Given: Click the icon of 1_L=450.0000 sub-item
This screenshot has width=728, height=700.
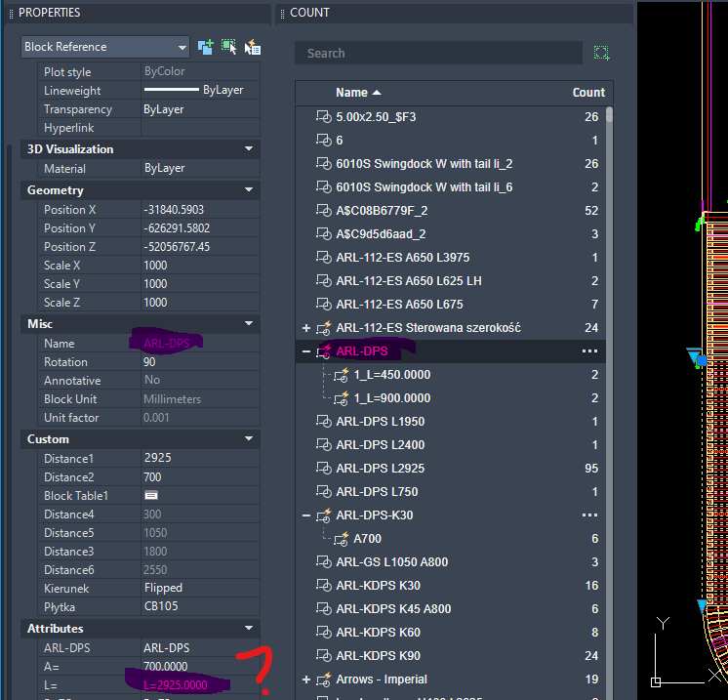Looking at the screenshot, I should pos(342,375).
